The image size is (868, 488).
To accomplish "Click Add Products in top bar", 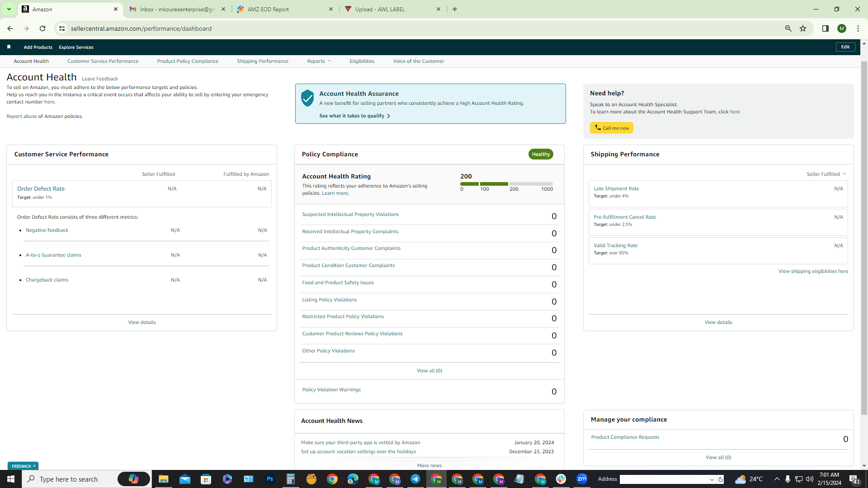I will 38,47.
